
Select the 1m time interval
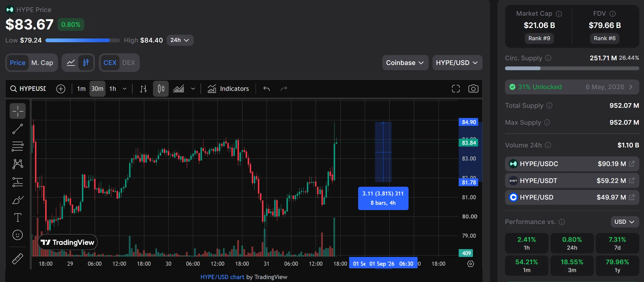click(x=81, y=89)
